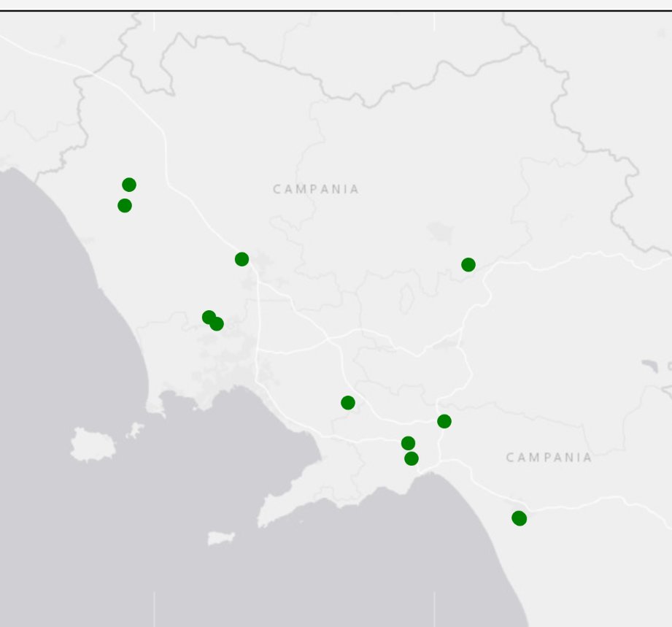Select the upper marker of the southern coastal pair
Viewport: 672px width, 627px height.
tap(408, 443)
